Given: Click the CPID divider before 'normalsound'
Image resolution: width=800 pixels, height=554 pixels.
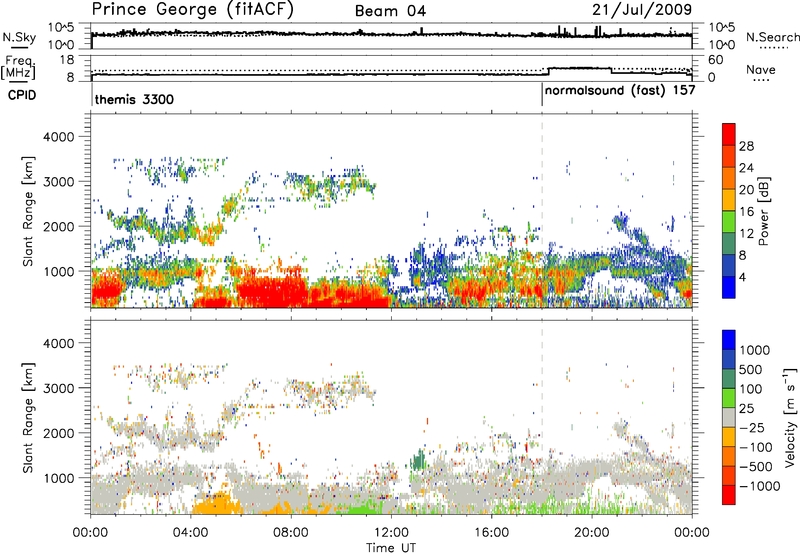Looking at the screenshot, I should pyautogui.click(x=542, y=94).
